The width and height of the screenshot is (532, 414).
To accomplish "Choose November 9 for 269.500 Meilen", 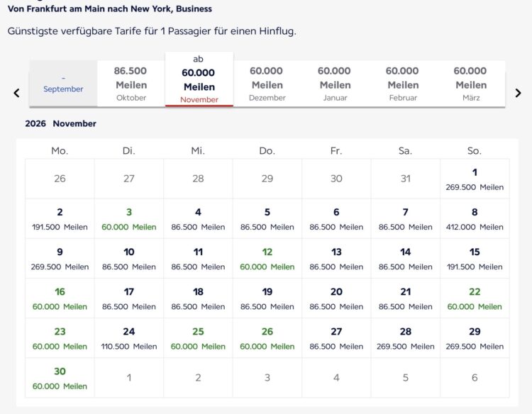I will [x=60, y=258].
